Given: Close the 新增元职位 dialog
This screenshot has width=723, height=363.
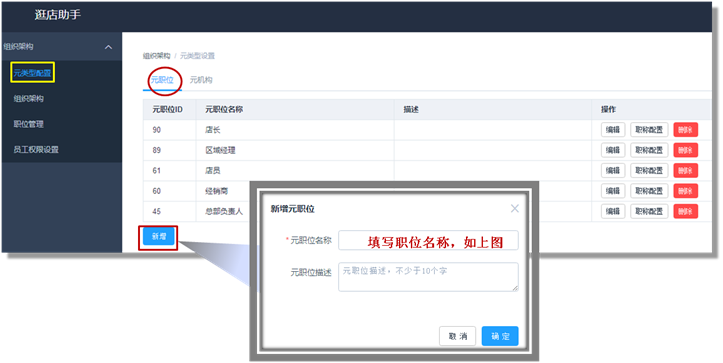Looking at the screenshot, I should point(515,208).
